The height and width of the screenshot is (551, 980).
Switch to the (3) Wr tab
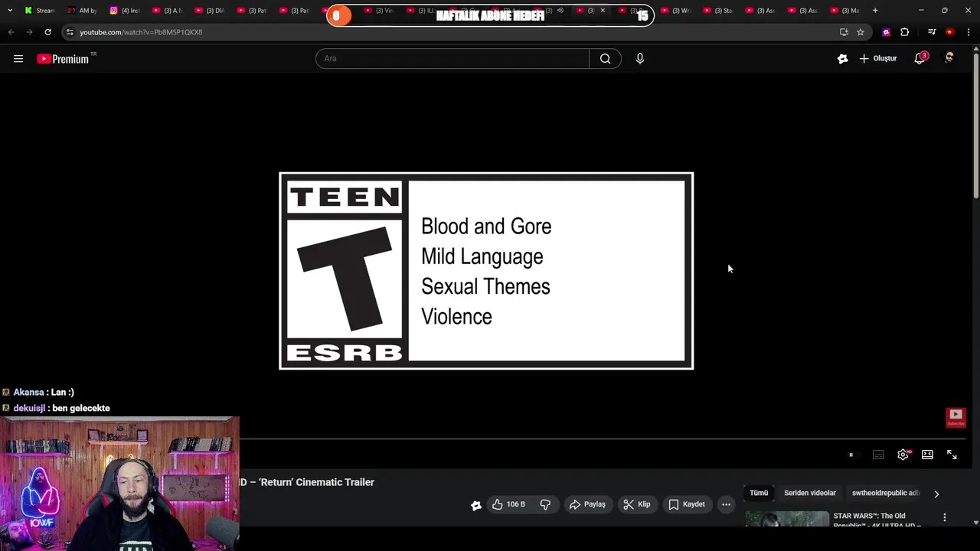[x=676, y=11]
